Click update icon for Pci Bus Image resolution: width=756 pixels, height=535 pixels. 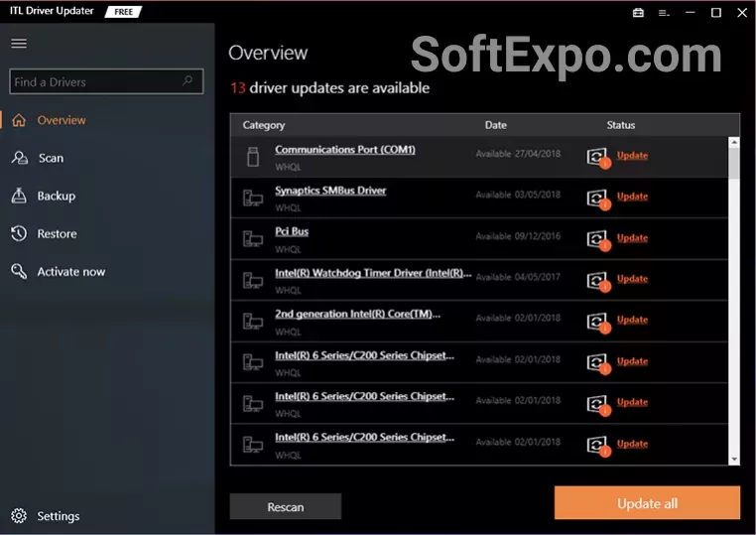point(596,239)
